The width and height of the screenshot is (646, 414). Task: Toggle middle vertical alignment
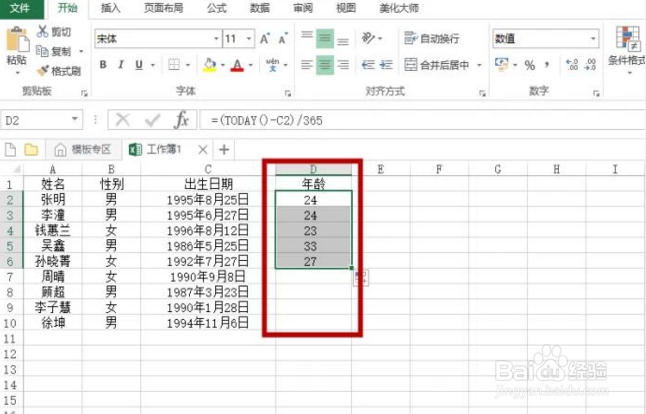pos(325,38)
